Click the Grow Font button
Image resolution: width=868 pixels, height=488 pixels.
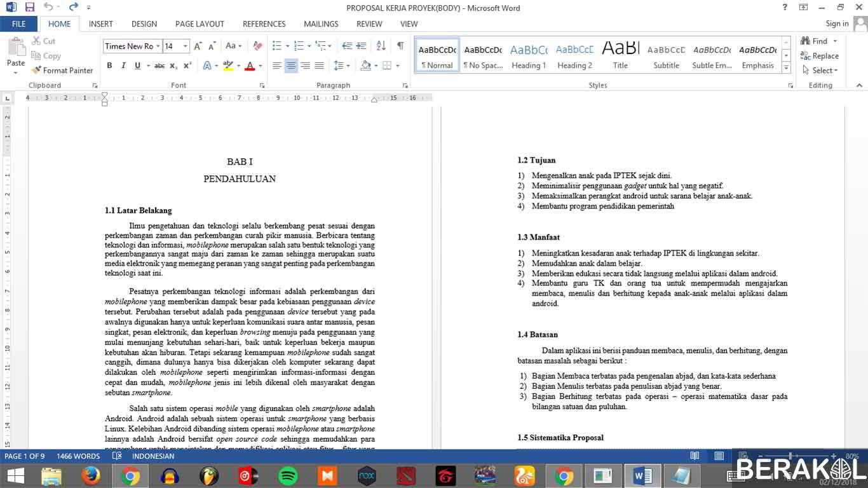click(x=198, y=46)
